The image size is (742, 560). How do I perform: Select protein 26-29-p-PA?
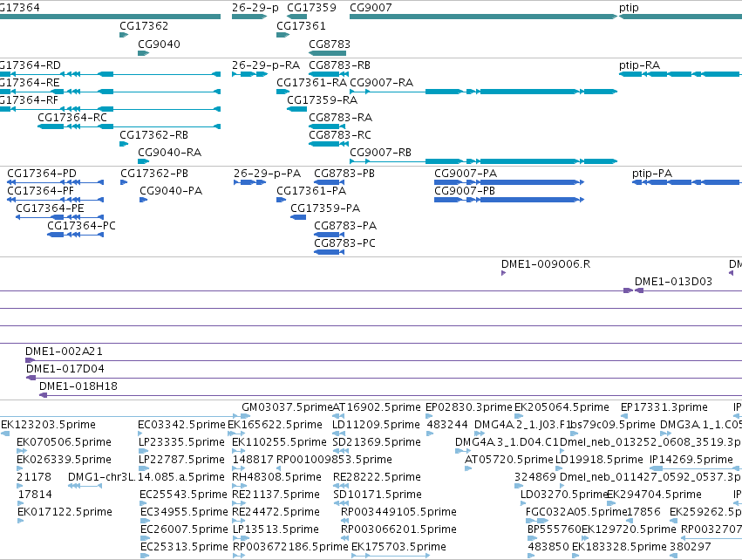(x=250, y=182)
